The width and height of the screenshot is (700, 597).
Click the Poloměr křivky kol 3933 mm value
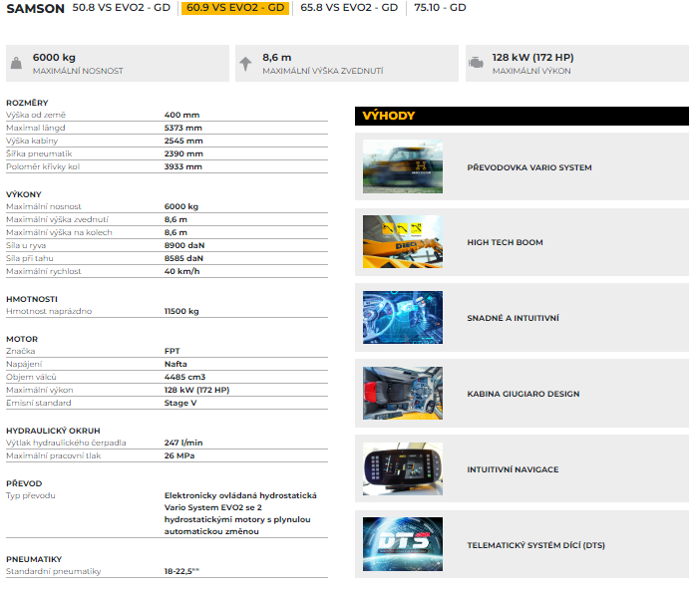(183, 166)
